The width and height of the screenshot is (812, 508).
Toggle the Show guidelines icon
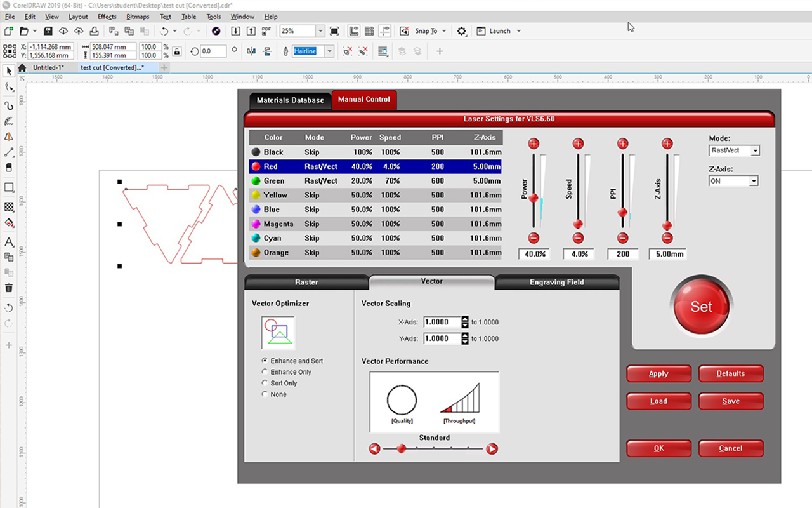(385, 30)
